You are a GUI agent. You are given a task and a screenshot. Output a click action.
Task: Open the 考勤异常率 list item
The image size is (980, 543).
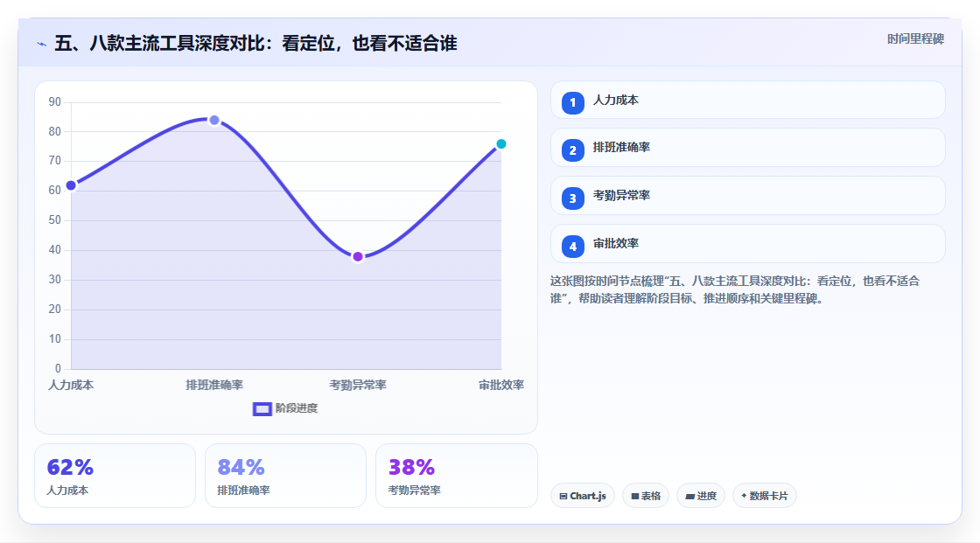point(747,196)
